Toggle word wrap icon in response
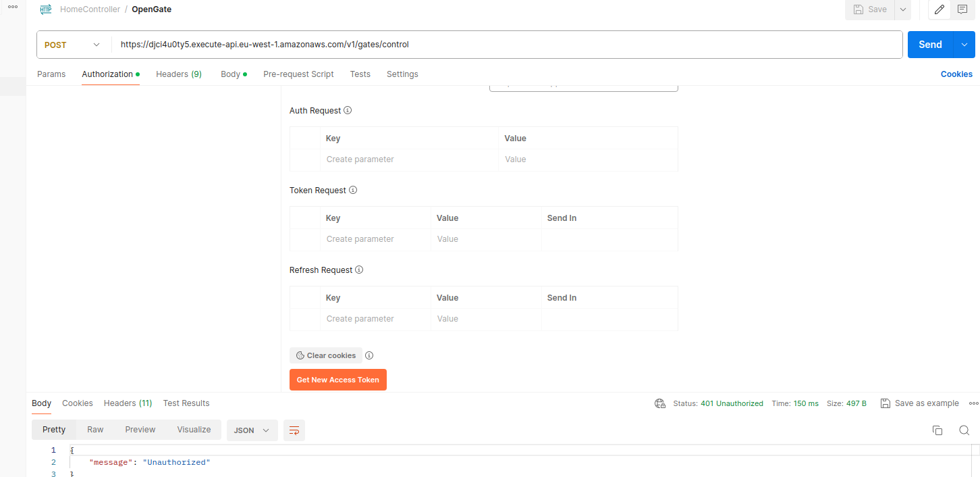 point(294,430)
